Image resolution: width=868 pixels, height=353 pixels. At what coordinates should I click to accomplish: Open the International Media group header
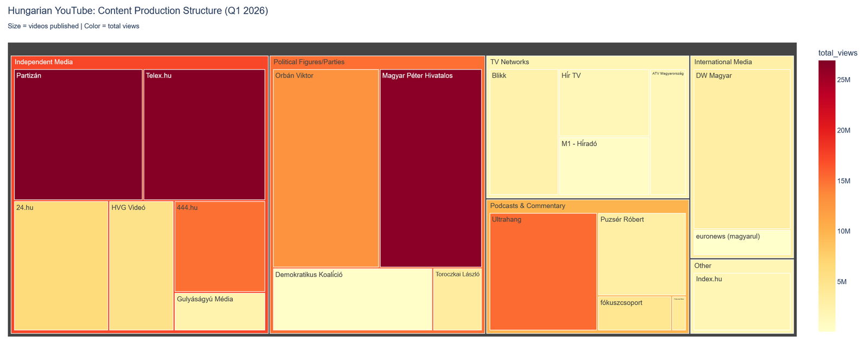pos(742,62)
